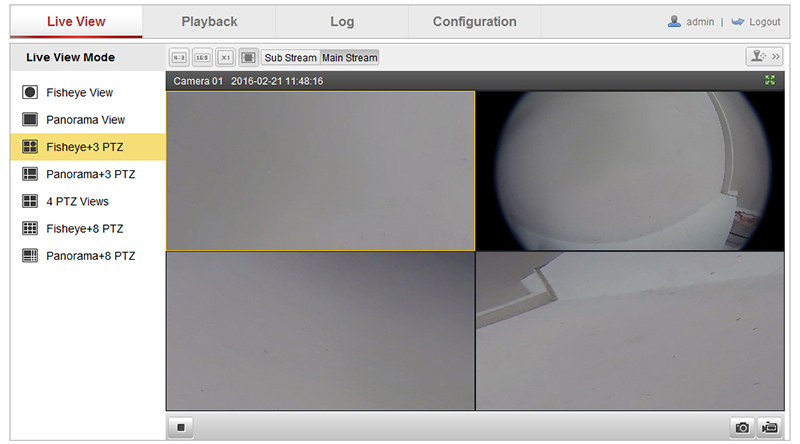
Task: Capture a snapshot with the camera icon
Action: point(742,427)
